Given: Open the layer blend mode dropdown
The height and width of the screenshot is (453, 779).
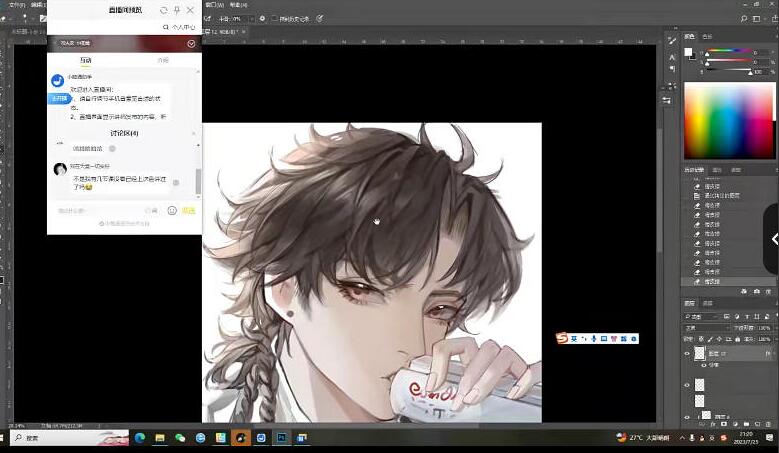Looking at the screenshot, I should point(706,328).
